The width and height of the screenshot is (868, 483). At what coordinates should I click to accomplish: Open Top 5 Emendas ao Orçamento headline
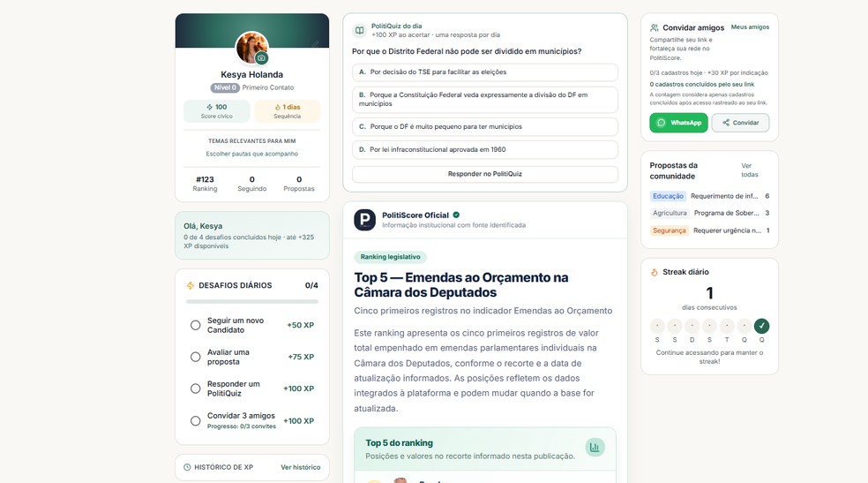(461, 284)
